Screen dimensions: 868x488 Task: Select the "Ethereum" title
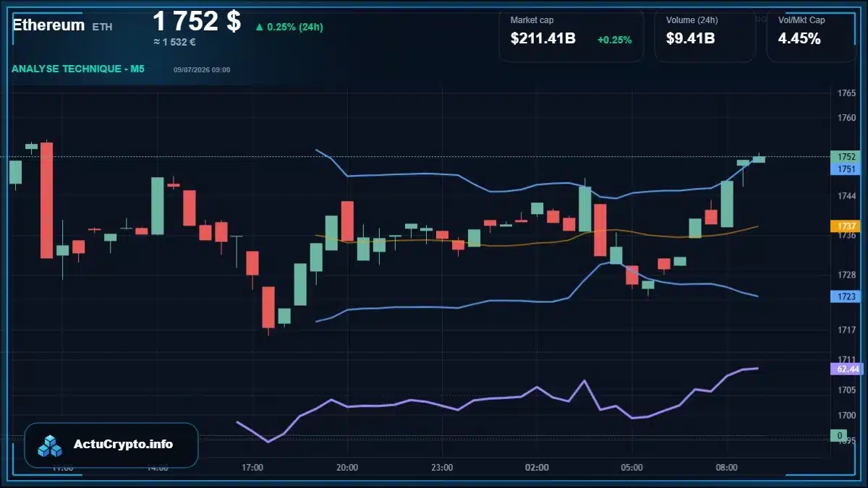tap(48, 25)
